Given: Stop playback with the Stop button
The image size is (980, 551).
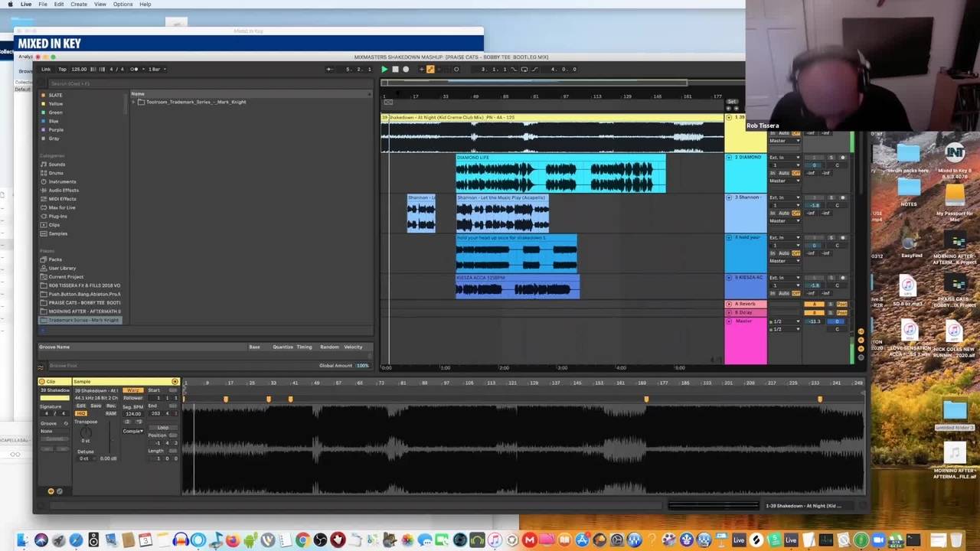Looking at the screenshot, I should pyautogui.click(x=395, y=69).
